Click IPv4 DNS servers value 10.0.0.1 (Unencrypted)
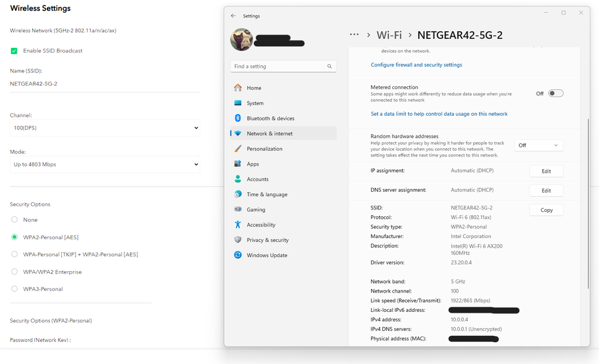599x364 pixels. coord(477,329)
